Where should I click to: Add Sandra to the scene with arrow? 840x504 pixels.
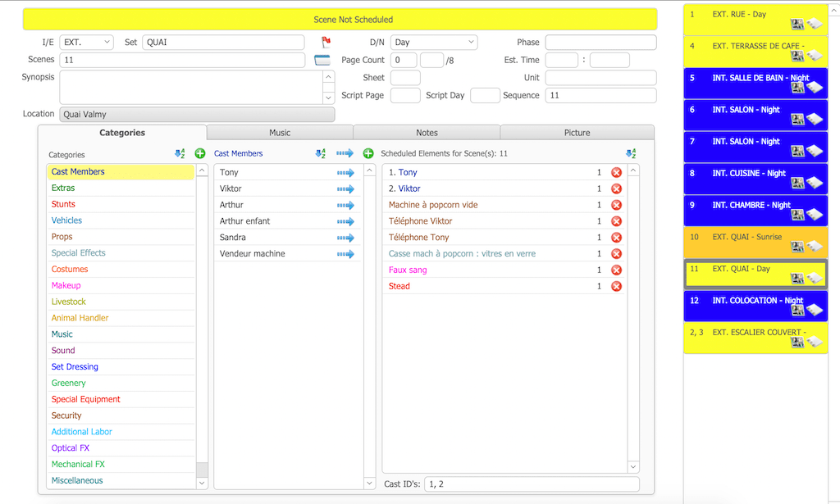[x=345, y=238]
